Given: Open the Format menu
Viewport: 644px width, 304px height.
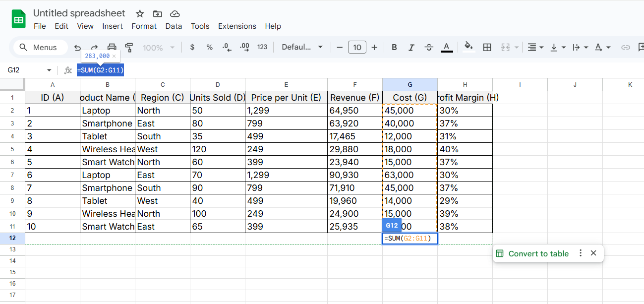Looking at the screenshot, I should (144, 26).
